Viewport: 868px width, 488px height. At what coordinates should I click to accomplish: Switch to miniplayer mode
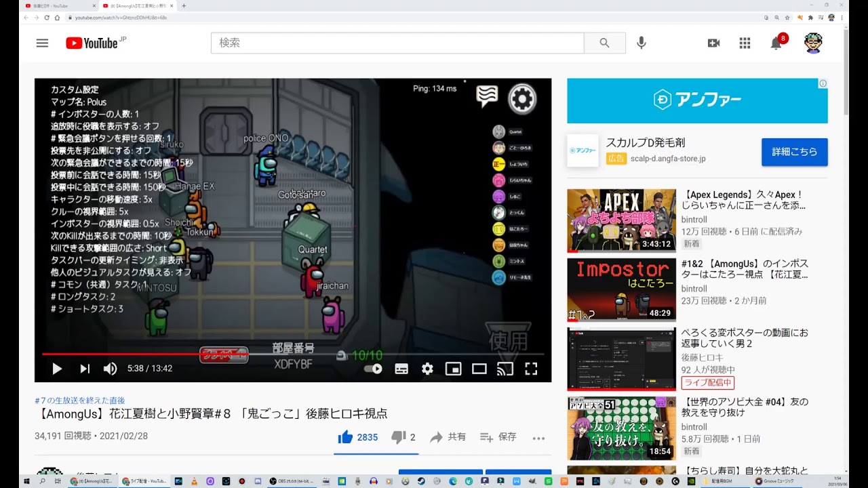(x=453, y=369)
